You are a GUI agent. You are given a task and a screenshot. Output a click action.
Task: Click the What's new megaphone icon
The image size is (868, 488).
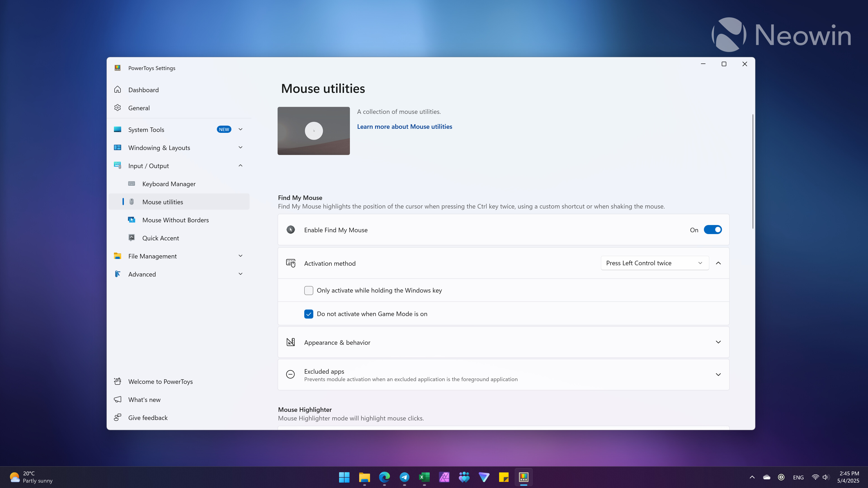(117, 399)
